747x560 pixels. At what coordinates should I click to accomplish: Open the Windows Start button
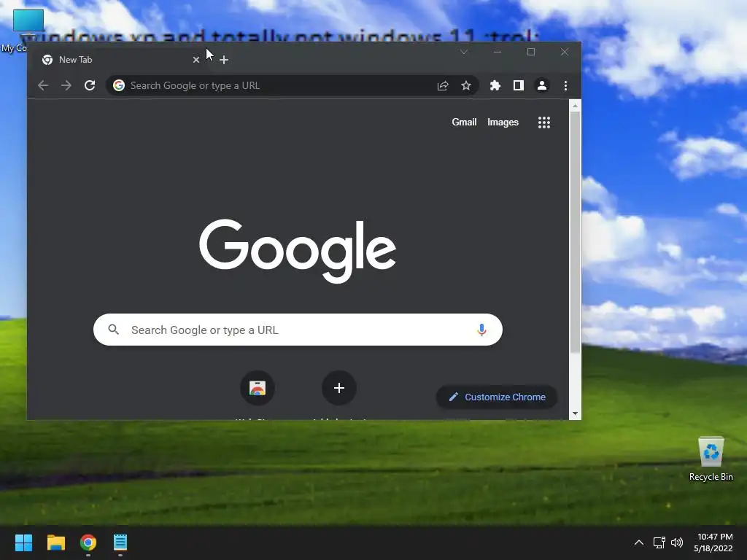click(23, 542)
